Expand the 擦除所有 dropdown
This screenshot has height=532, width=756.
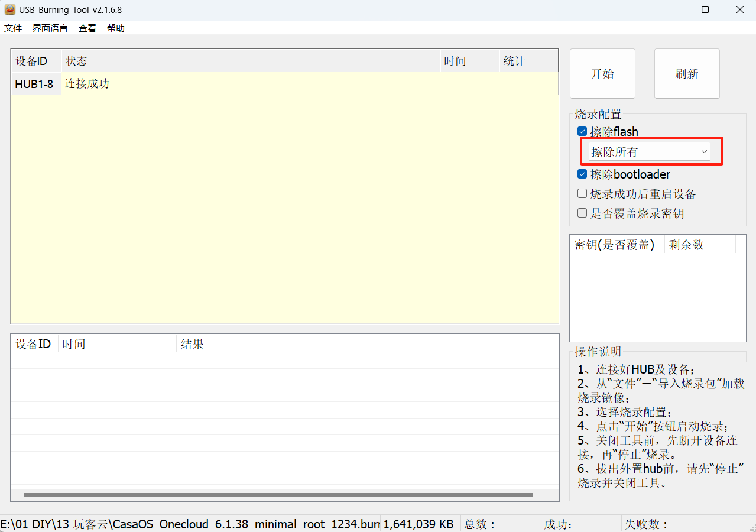click(649, 152)
